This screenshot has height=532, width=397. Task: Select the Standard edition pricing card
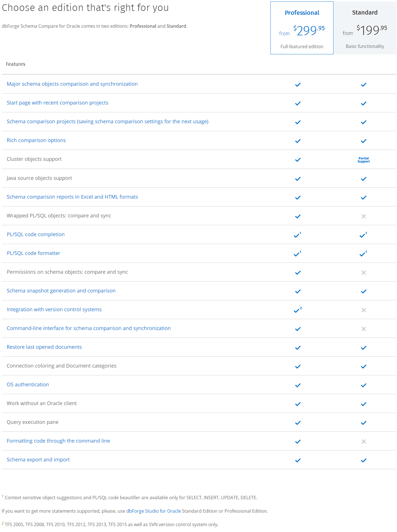[x=365, y=28]
